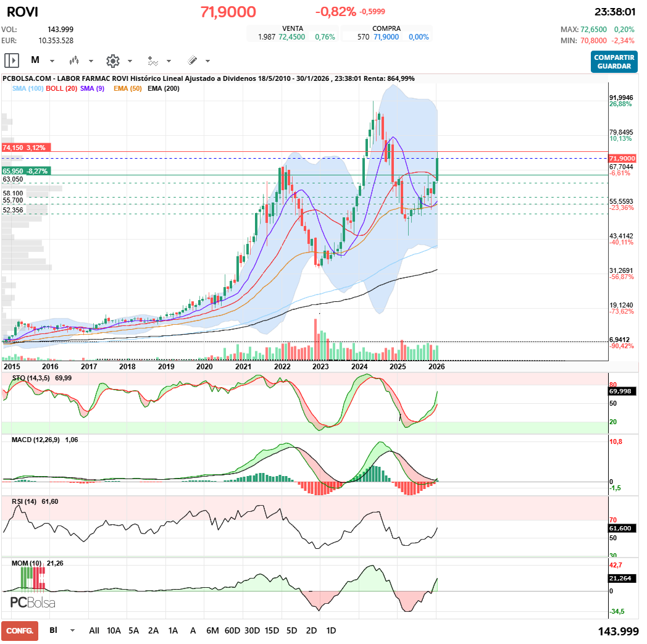Select the pencil drawing tool icon
The image size is (647, 644).
tap(192, 61)
